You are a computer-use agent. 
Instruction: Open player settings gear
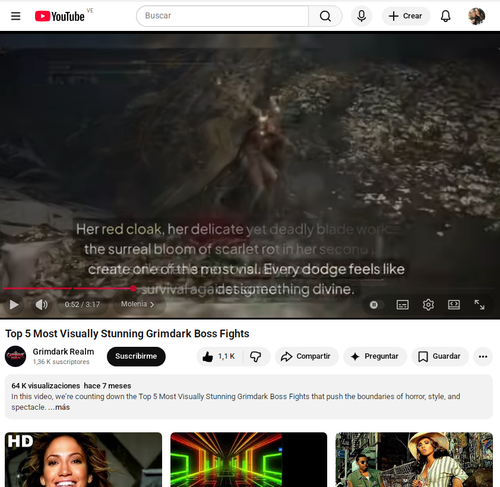(x=428, y=305)
